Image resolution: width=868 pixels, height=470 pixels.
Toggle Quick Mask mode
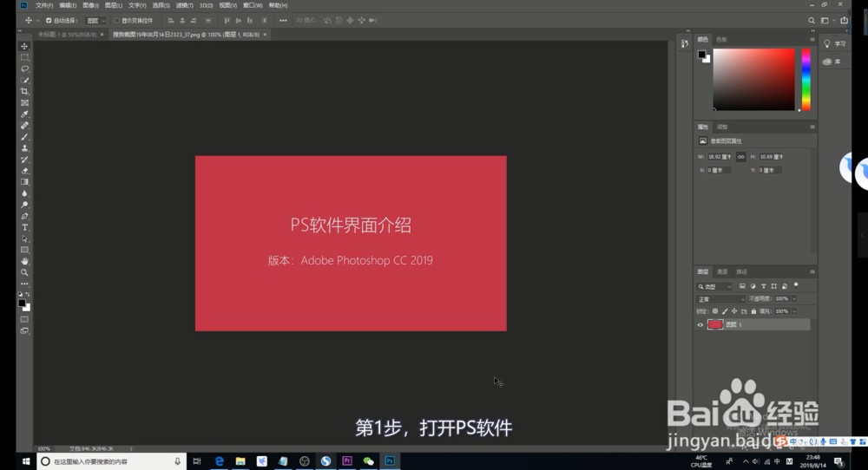tap(24, 320)
